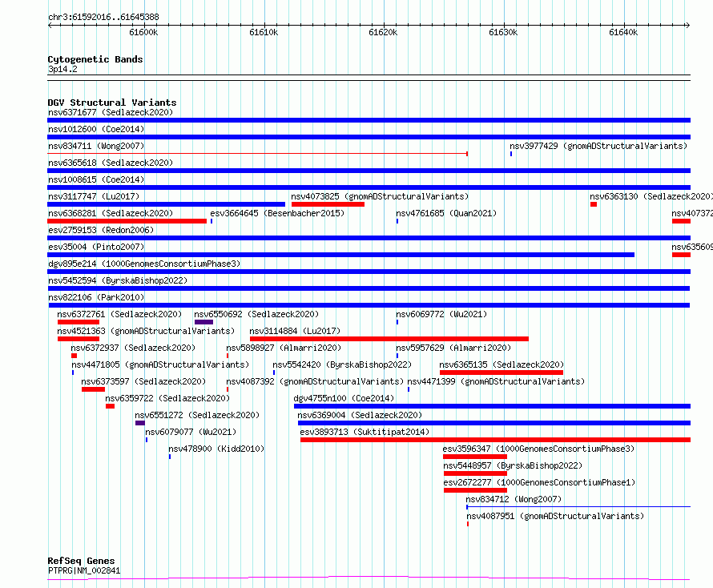Viewport: 713px width, 588px height.
Task: Select the nsv4521363 gnomADStructuralVariants label
Action: [146, 331]
